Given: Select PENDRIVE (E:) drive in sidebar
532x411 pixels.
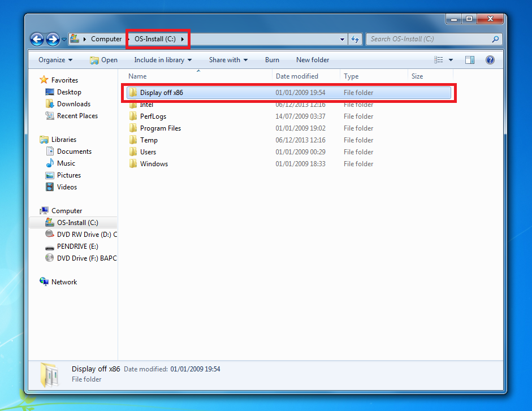Looking at the screenshot, I should pos(77,246).
